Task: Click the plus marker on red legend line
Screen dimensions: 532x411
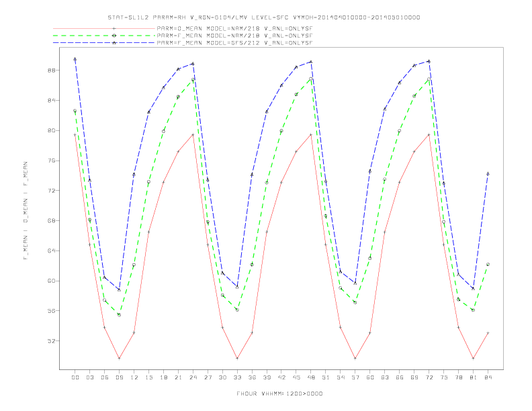Action: coord(114,29)
